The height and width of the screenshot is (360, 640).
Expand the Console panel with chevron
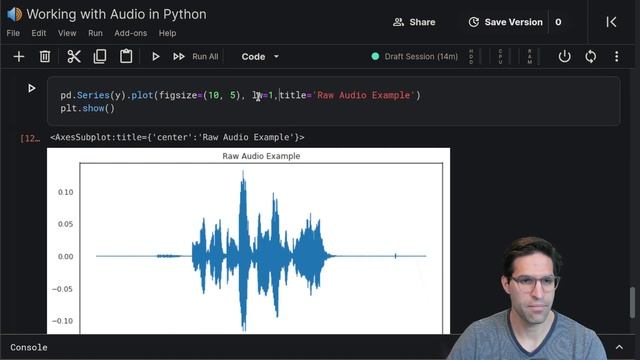pyautogui.click(x=619, y=347)
